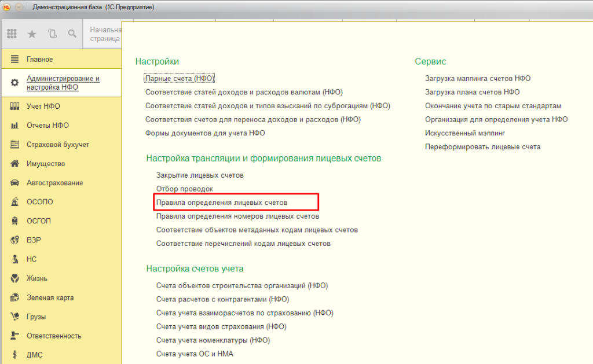Click the magnifier search icon

[x=72, y=34]
